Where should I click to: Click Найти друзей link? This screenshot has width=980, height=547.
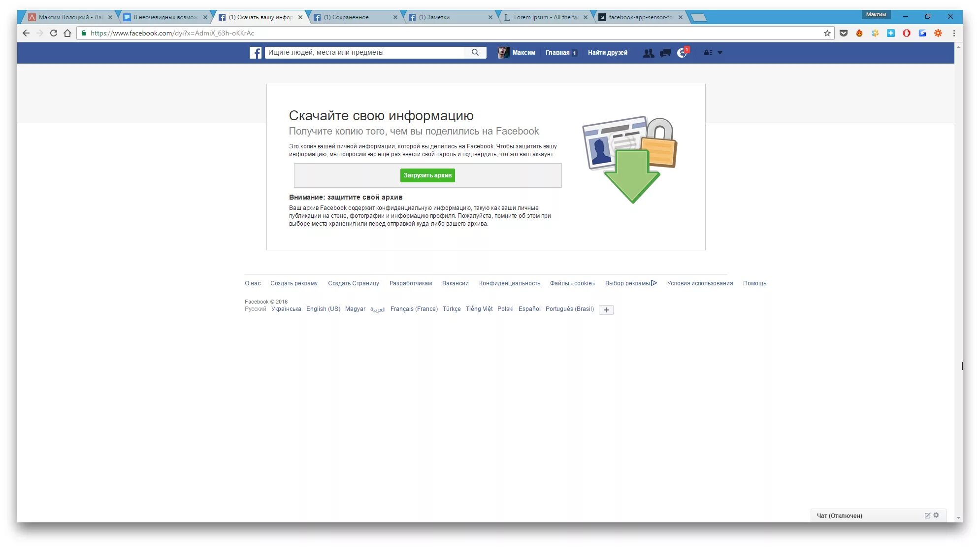tap(608, 53)
